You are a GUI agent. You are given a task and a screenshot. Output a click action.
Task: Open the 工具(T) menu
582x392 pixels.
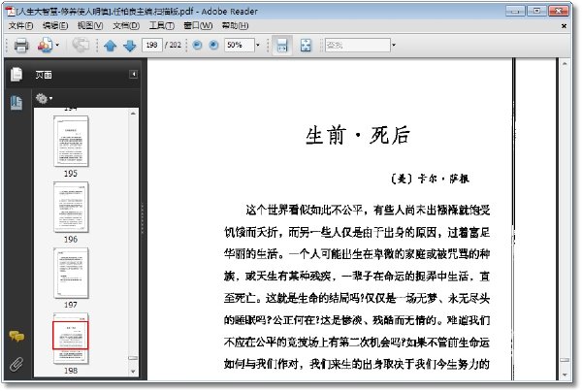(x=162, y=25)
